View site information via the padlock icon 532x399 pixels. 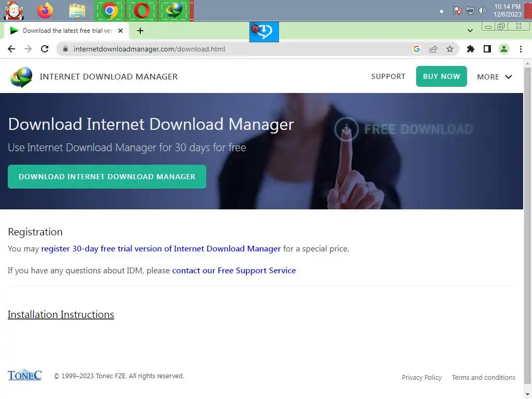[65, 49]
